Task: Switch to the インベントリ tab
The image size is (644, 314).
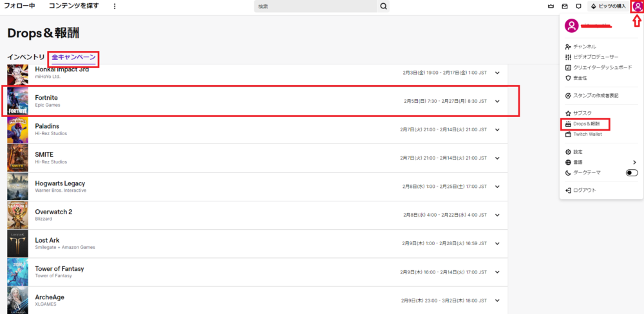Action: pos(26,57)
